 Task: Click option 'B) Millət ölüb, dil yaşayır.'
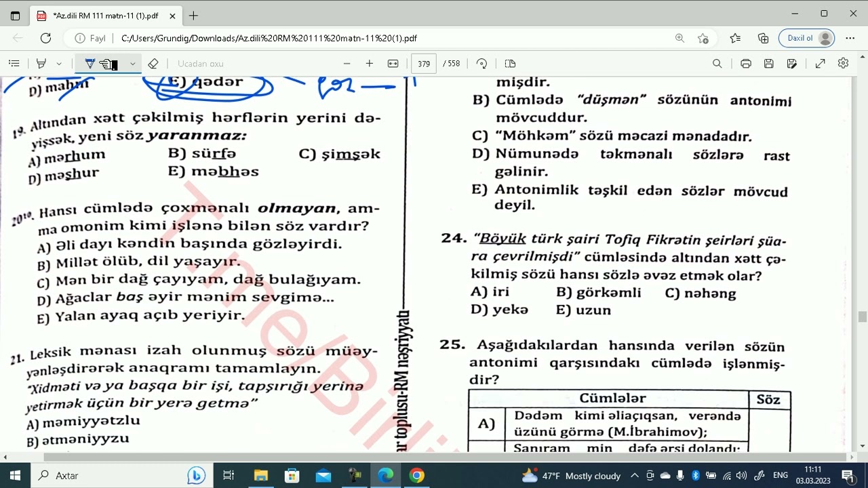[x=139, y=262]
